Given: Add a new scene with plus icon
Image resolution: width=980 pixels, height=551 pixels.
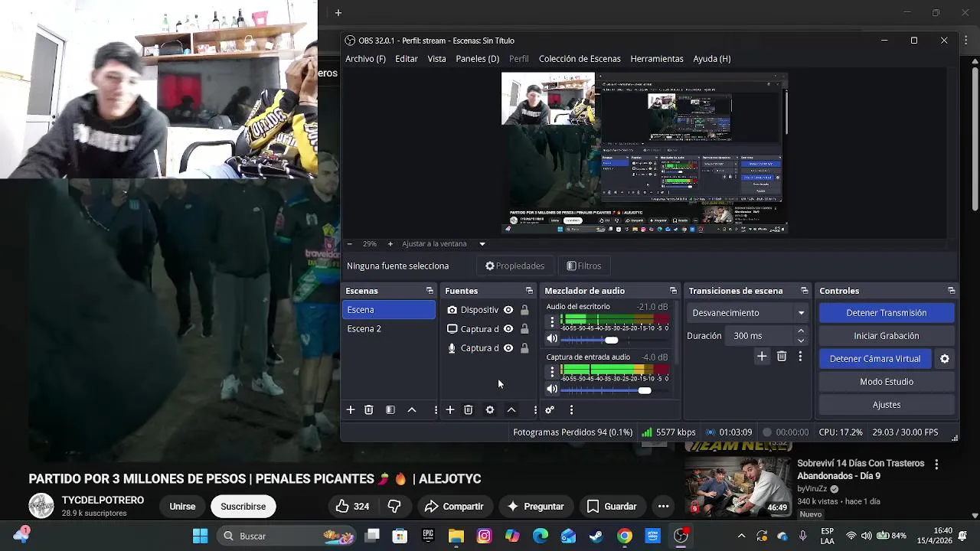Looking at the screenshot, I should (x=351, y=410).
